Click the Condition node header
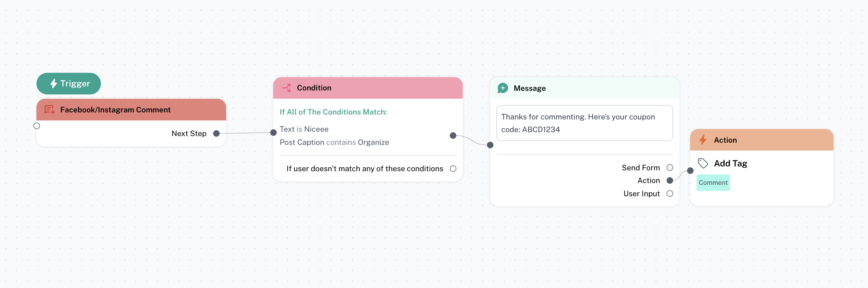The width and height of the screenshot is (868, 288). pyautogui.click(x=368, y=88)
